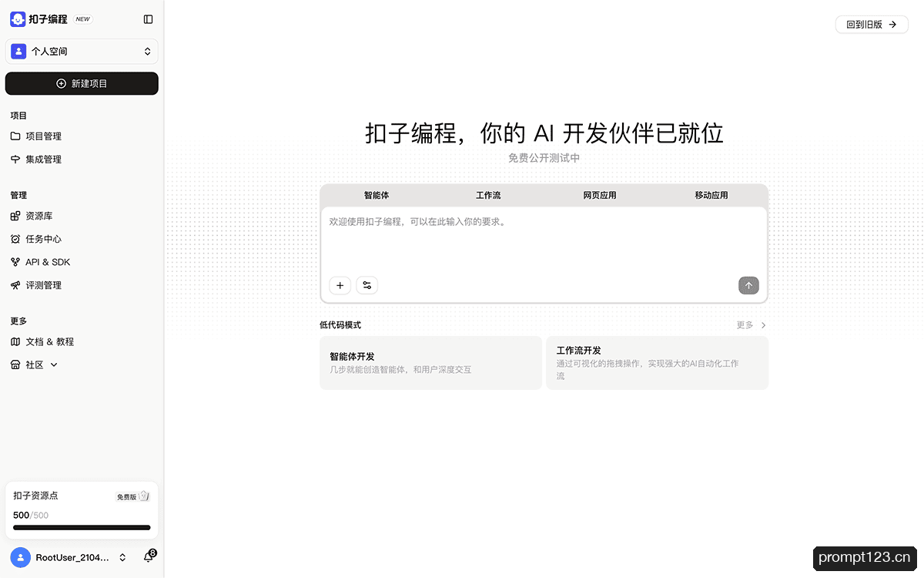Click the map icon beside 文档 & 教程
Screen dimensions: 924x578
(15, 341)
